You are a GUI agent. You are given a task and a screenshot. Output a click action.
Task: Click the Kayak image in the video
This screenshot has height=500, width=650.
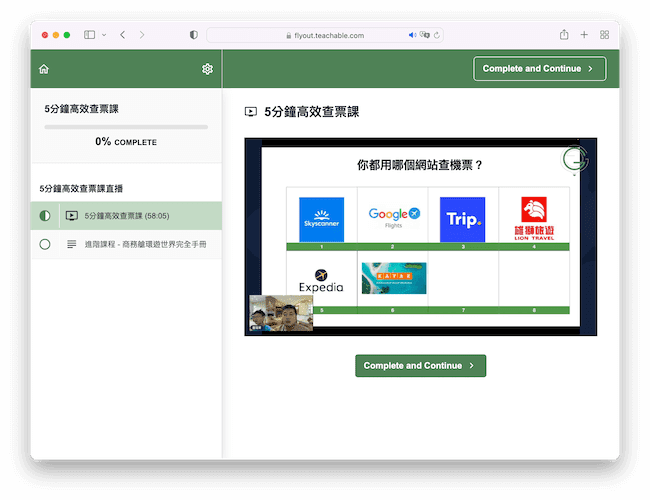pos(394,278)
